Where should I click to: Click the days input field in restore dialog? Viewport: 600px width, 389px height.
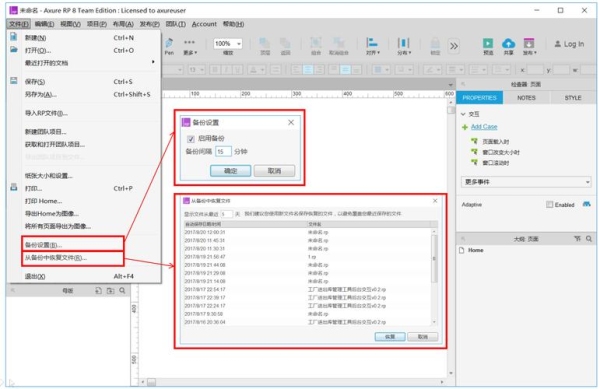[x=226, y=214]
